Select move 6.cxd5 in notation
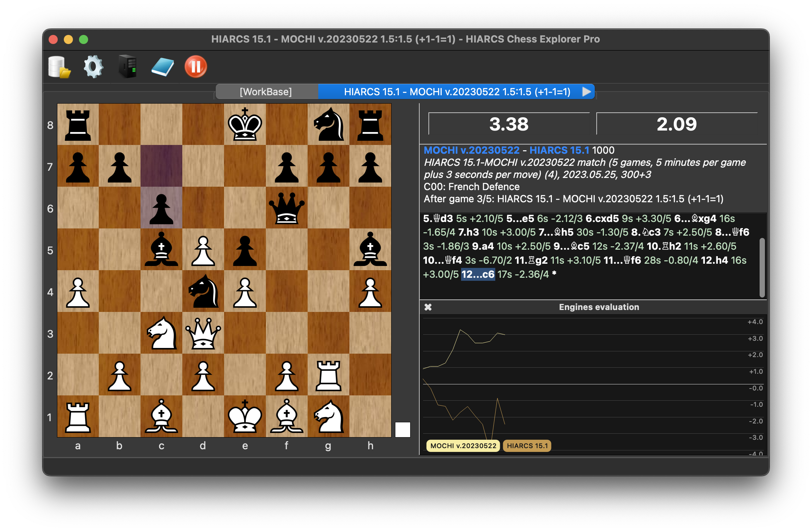 (x=602, y=219)
